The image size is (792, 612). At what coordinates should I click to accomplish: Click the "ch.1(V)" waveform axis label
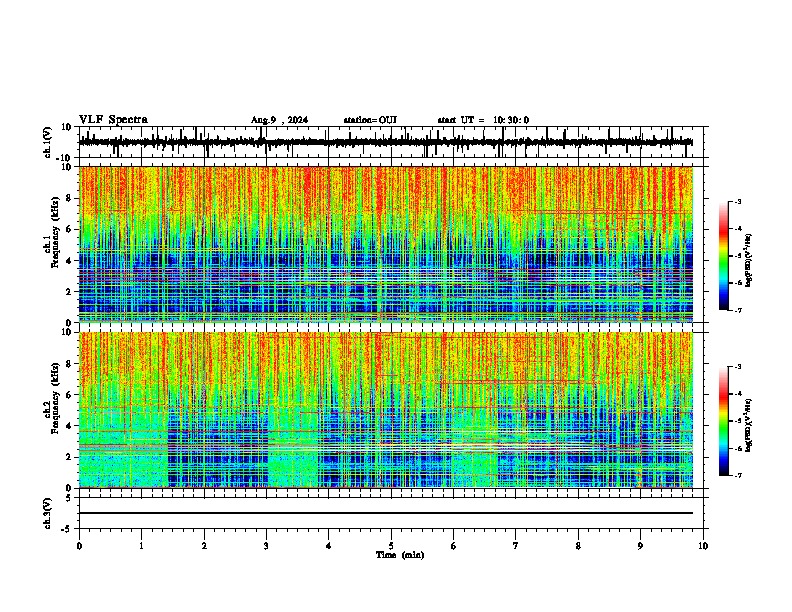48,142
